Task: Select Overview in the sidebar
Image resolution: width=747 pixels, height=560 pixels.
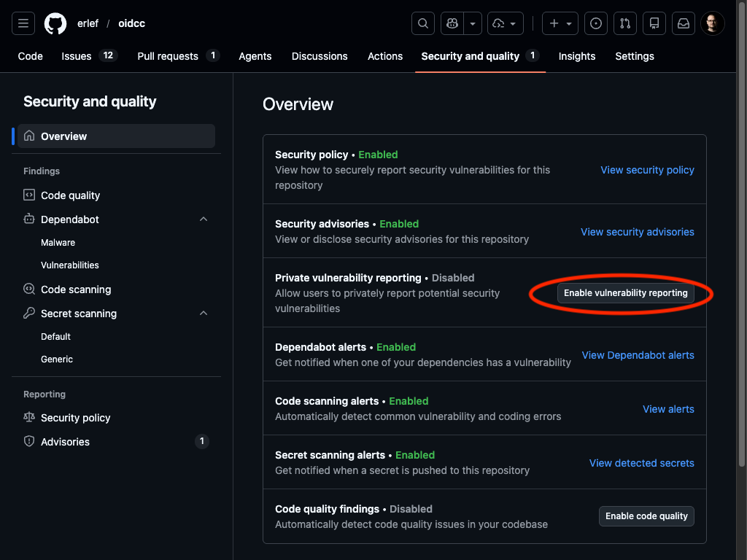Action: point(116,136)
